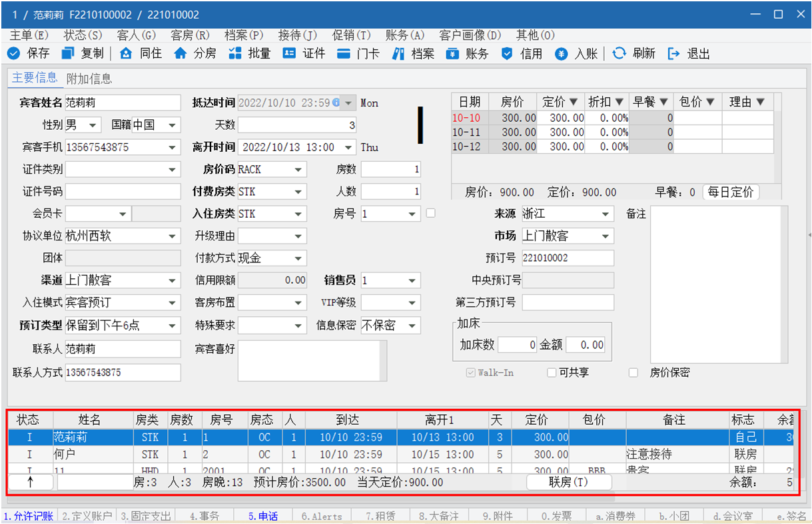Open the 渠道 channel dropdown
This screenshot has height=524, width=812.
point(173,280)
